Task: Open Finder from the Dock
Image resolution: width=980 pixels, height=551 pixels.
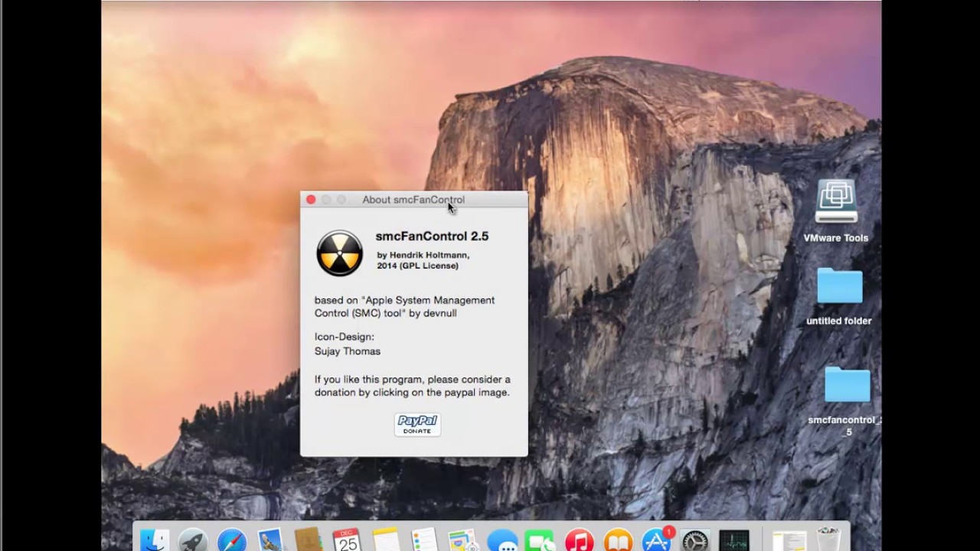Action: (155, 540)
